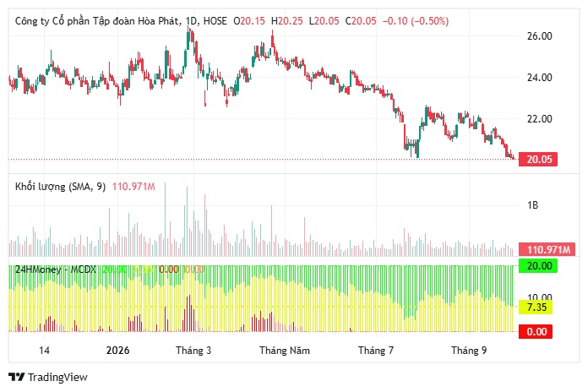This screenshot has width=588, height=392.
Task: Click the Tháng Năm label on time axis
Action: point(285,351)
